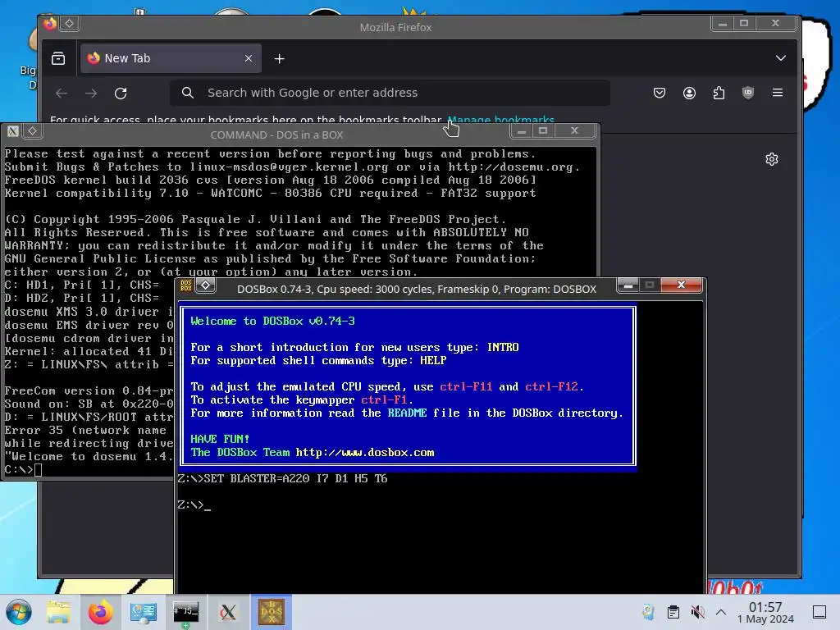This screenshot has width=840, height=630.
Task: Toggle the pin button on the DOSBox titlebar
Action: 206,285
